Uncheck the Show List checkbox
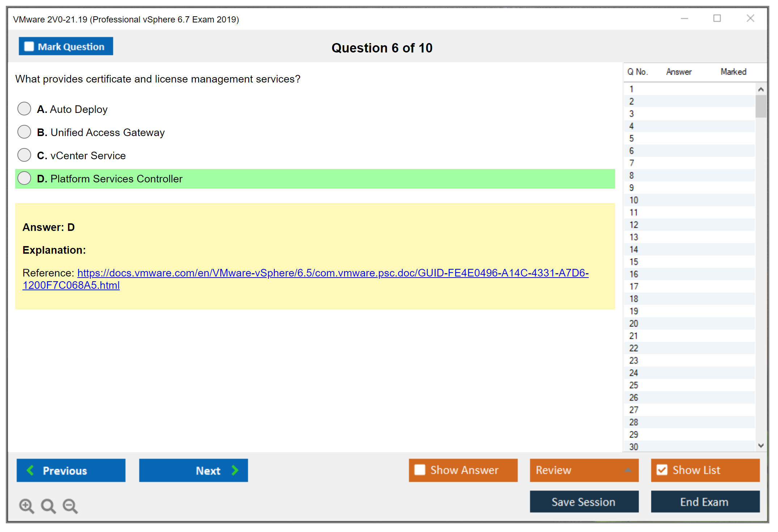778x532 pixels. 662,470
